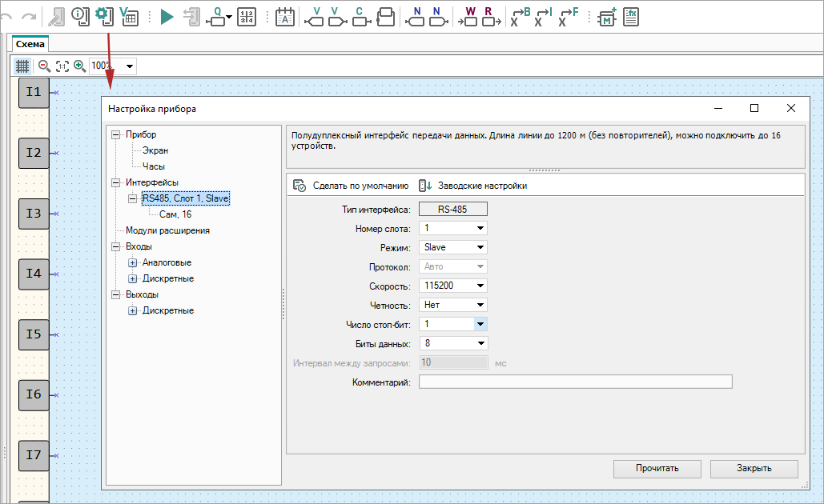Select Часы in the device tree
Image resolution: width=824 pixels, height=504 pixels.
click(x=153, y=166)
